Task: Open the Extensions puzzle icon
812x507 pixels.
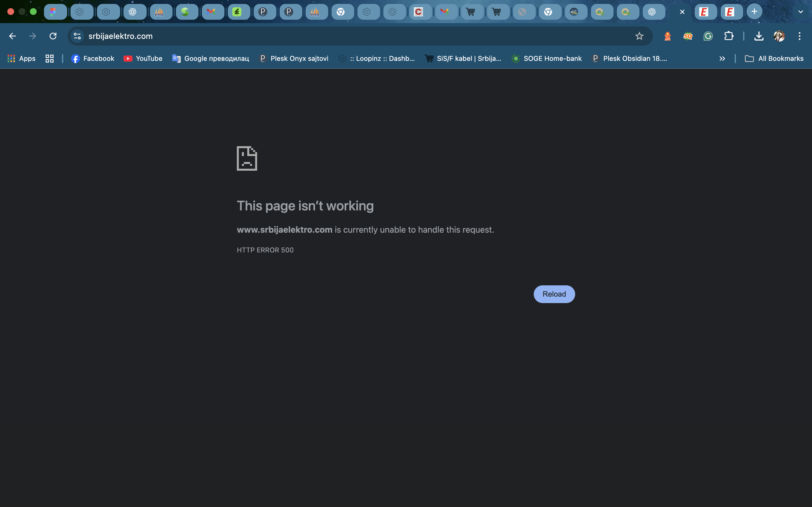Action: pos(729,36)
